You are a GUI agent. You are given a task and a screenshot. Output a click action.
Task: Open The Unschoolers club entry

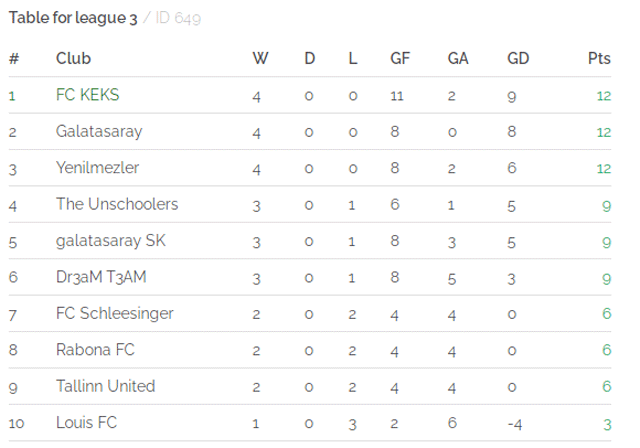click(x=117, y=204)
